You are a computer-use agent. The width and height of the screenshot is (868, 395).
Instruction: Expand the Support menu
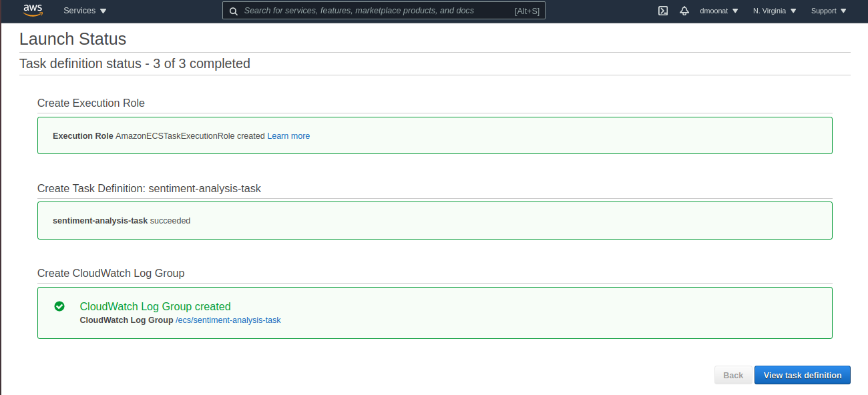click(x=829, y=11)
